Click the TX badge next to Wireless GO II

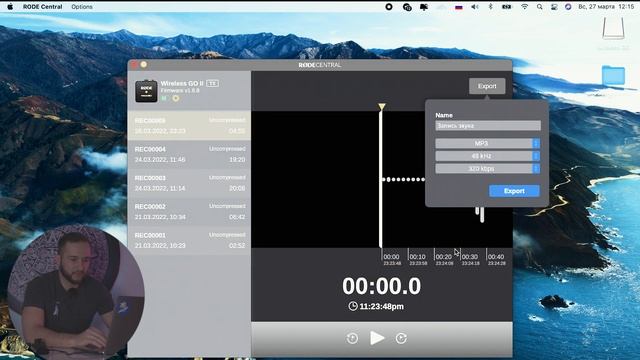212,83
